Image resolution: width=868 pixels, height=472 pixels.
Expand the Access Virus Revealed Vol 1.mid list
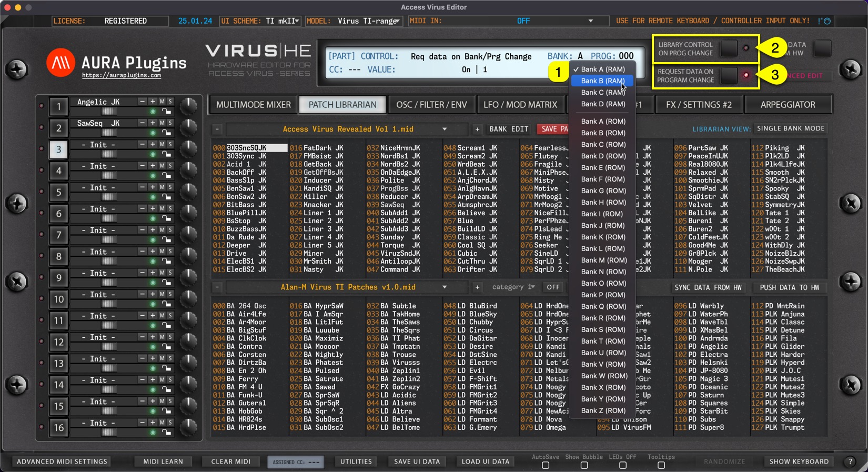(x=445, y=129)
